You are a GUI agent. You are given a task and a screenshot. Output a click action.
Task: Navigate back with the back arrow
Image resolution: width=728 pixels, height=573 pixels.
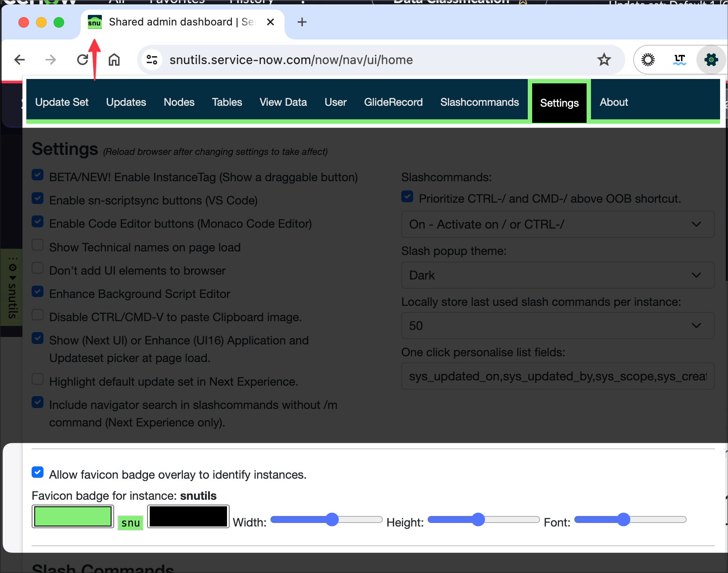20,60
